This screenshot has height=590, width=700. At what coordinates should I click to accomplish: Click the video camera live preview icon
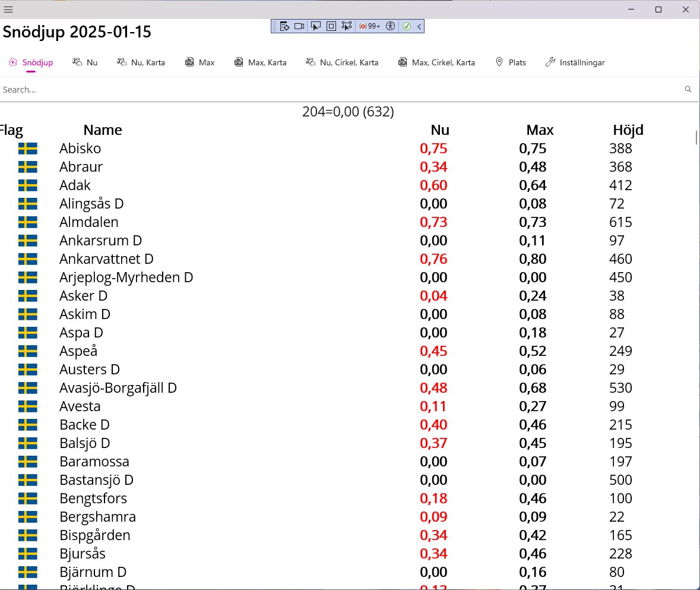[299, 26]
